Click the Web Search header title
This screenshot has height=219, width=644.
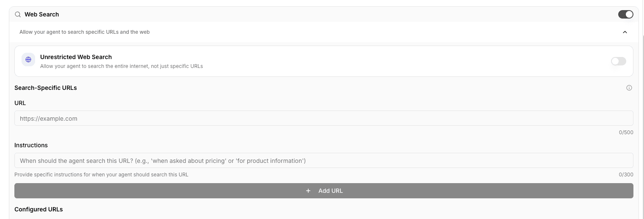[x=42, y=14]
